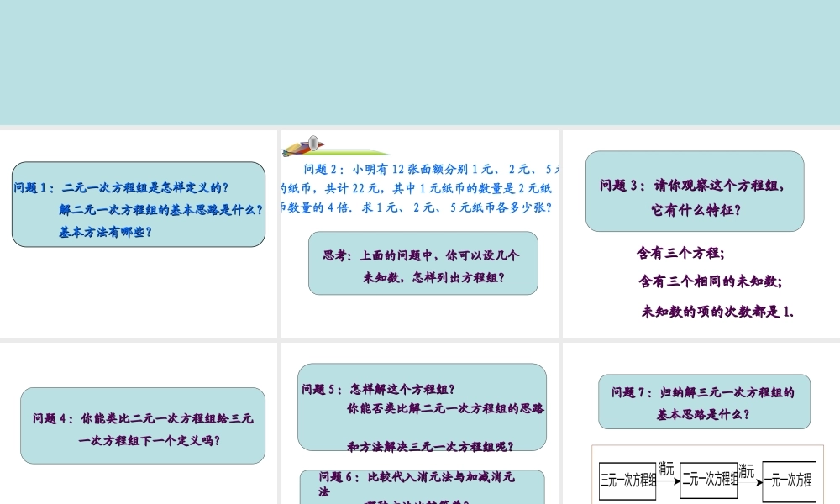This screenshot has height=504, width=840.
Task: Click the pencil rocket decoration icon
Action: click(x=303, y=145)
